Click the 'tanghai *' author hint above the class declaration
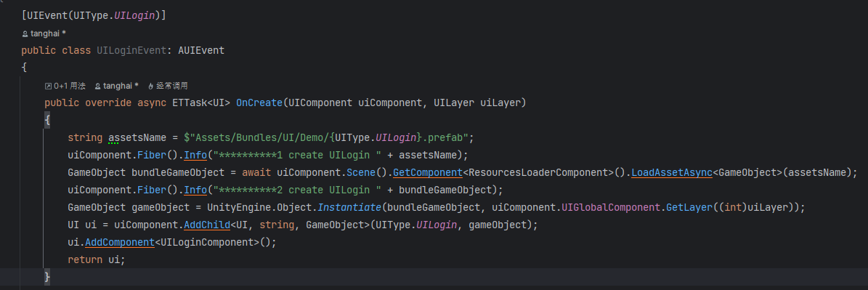The height and width of the screenshot is (290, 868). (44, 33)
